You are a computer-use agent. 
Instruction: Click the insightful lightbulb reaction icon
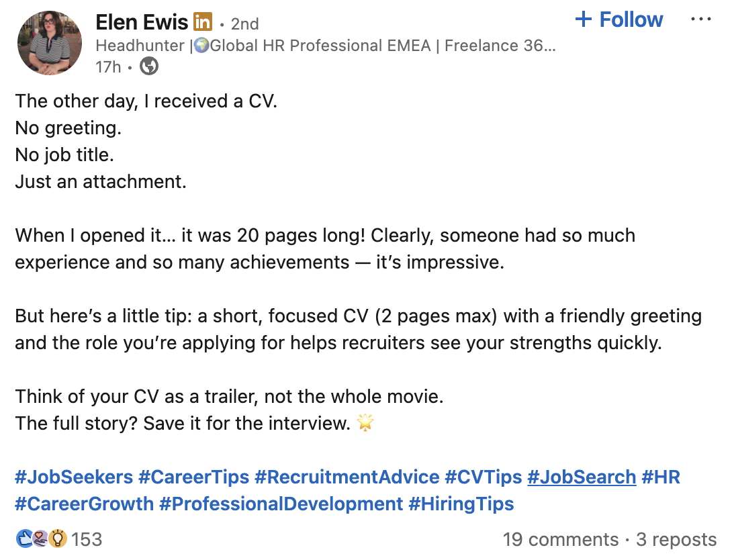[x=58, y=539]
